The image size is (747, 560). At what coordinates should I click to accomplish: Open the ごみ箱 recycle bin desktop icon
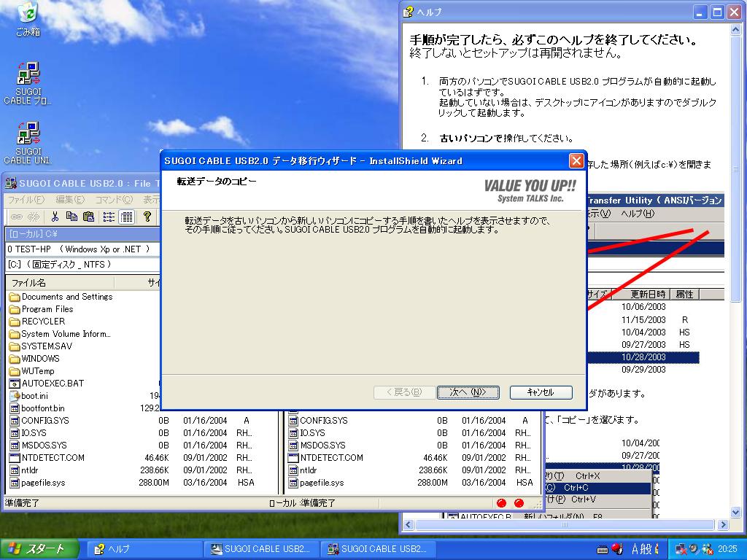pyautogui.click(x=28, y=19)
